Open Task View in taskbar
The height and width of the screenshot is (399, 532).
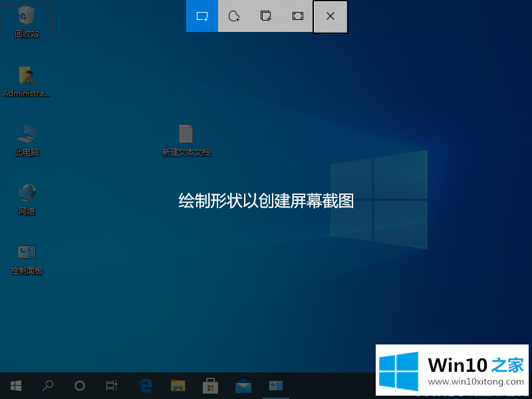[x=112, y=386]
